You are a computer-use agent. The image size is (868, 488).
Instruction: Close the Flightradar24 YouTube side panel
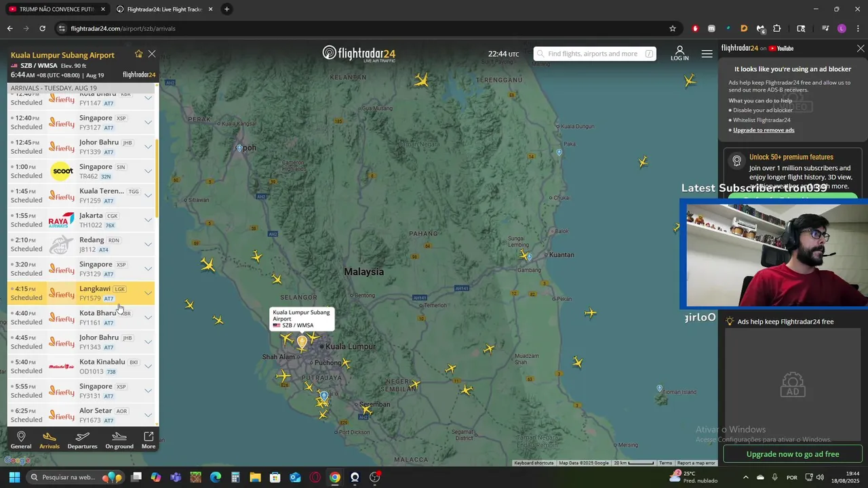click(x=861, y=48)
